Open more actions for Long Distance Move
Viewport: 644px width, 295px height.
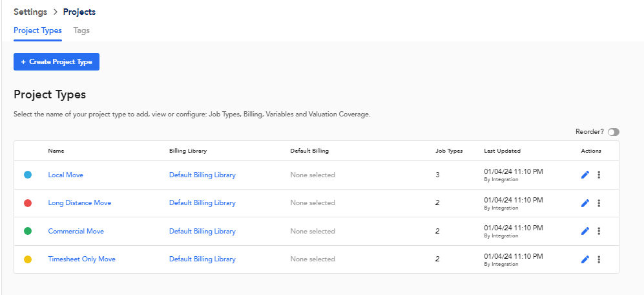(599, 203)
